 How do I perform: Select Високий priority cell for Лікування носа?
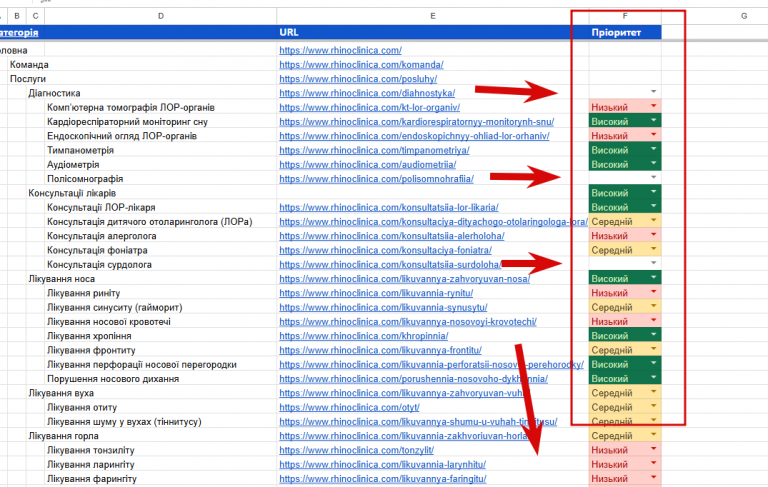(624, 279)
